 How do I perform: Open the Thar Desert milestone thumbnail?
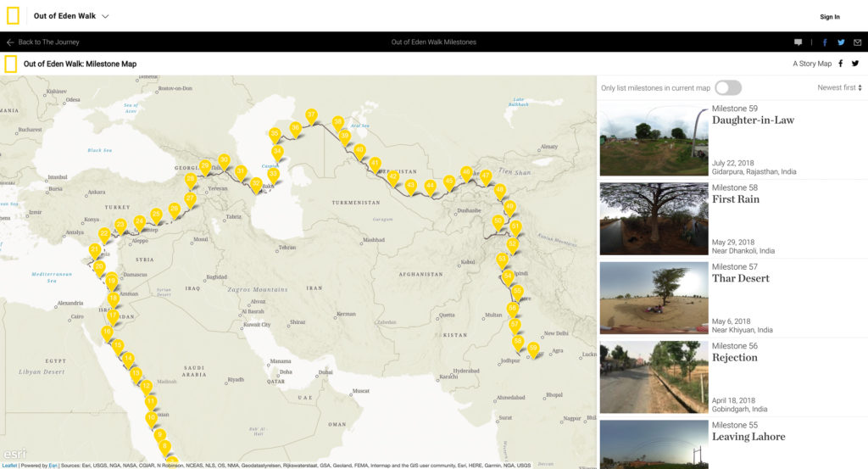point(654,298)
